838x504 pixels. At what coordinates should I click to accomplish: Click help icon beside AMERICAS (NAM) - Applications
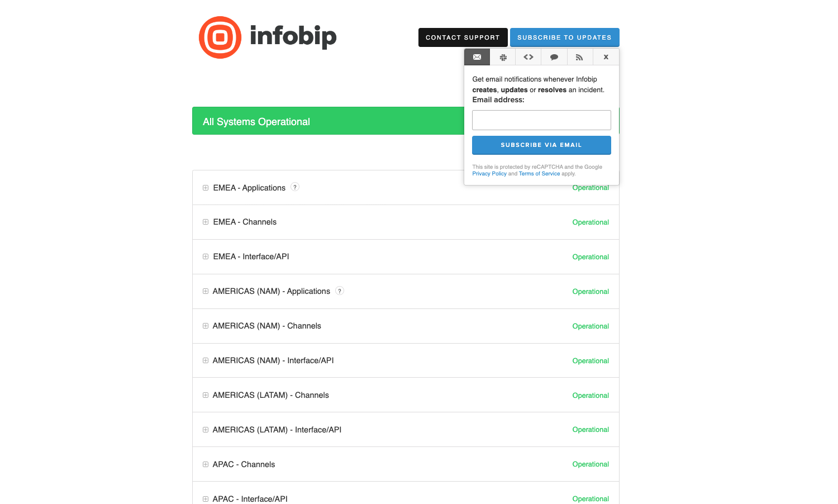340,291
